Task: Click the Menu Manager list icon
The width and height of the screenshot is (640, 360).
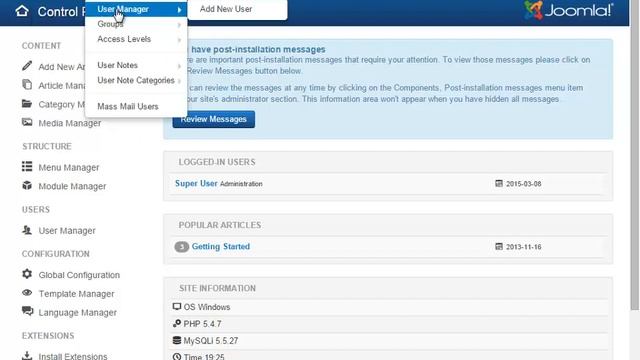Action: 27,167
